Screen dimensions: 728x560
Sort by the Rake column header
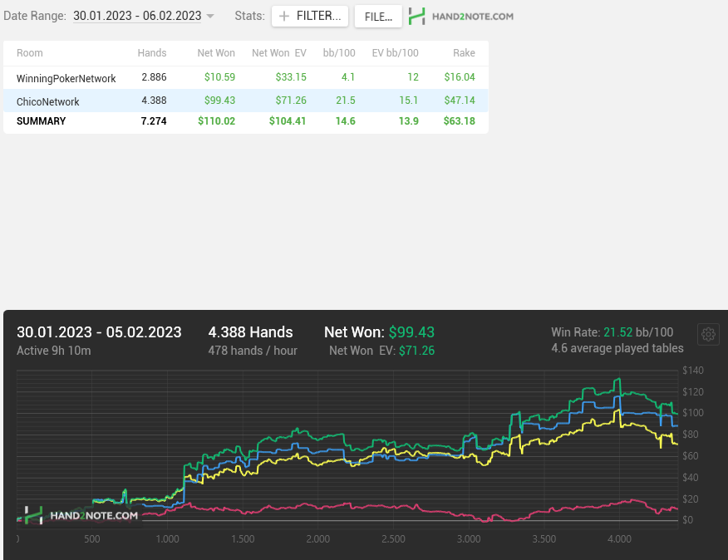(x=464, y=53)
